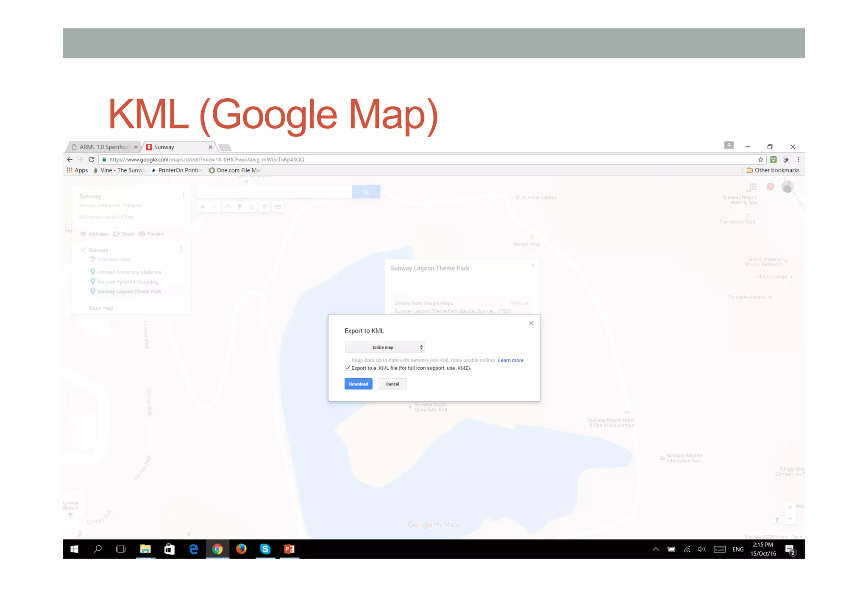The image size is (868, 613).
Task: Select Monash University Malaysia in the layer
Action: point(125,272)
